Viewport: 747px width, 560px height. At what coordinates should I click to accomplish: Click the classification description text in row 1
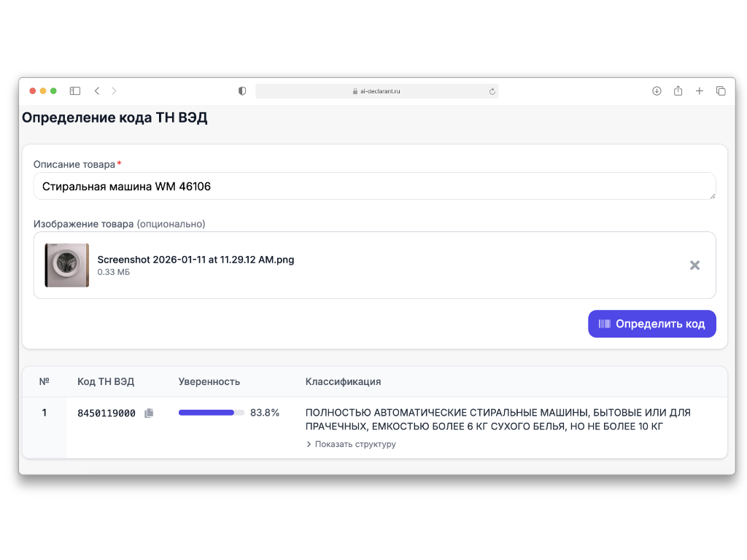point(498,419)
